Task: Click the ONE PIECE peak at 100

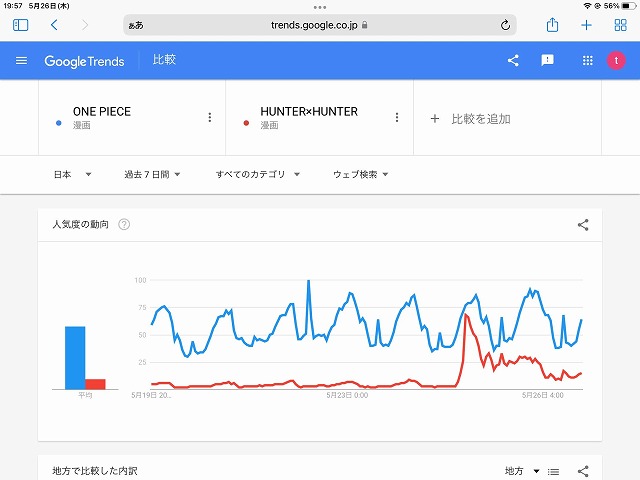Action: [x=309, y=281]
